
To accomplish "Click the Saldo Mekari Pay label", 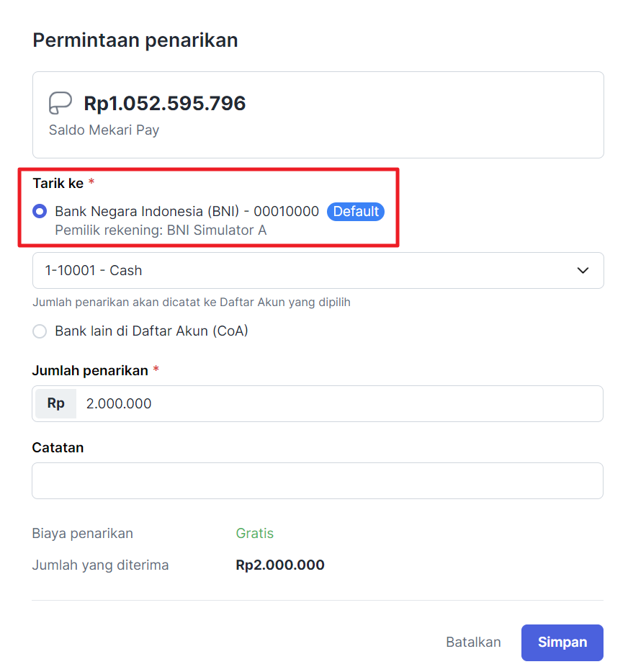I will [104, 130].
